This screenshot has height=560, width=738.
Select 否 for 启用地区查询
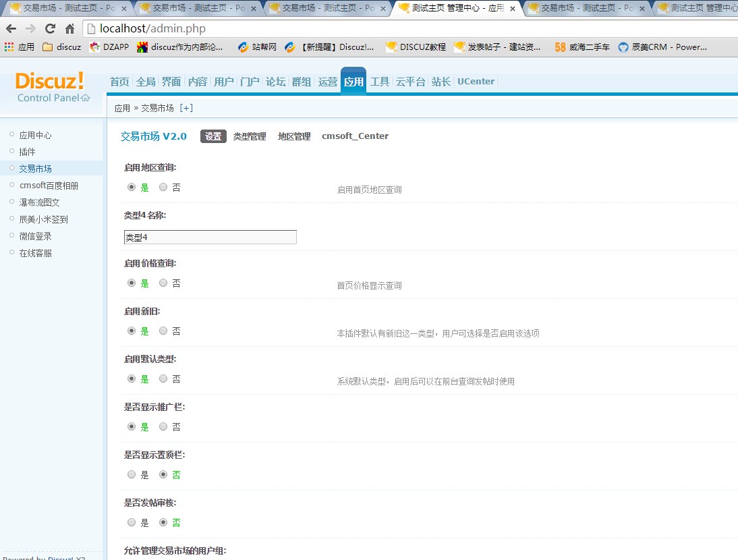[x=163, y=188]
